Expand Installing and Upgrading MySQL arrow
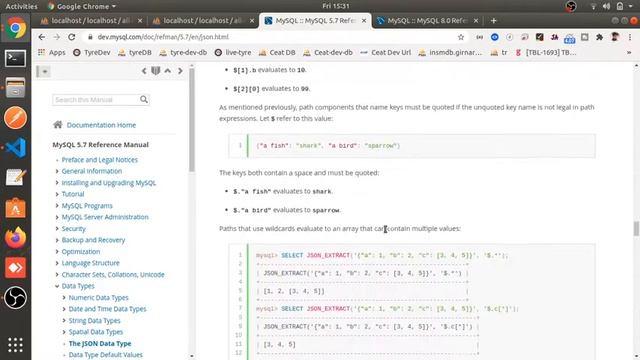640x360 pixels. click(x=57, y=183)
